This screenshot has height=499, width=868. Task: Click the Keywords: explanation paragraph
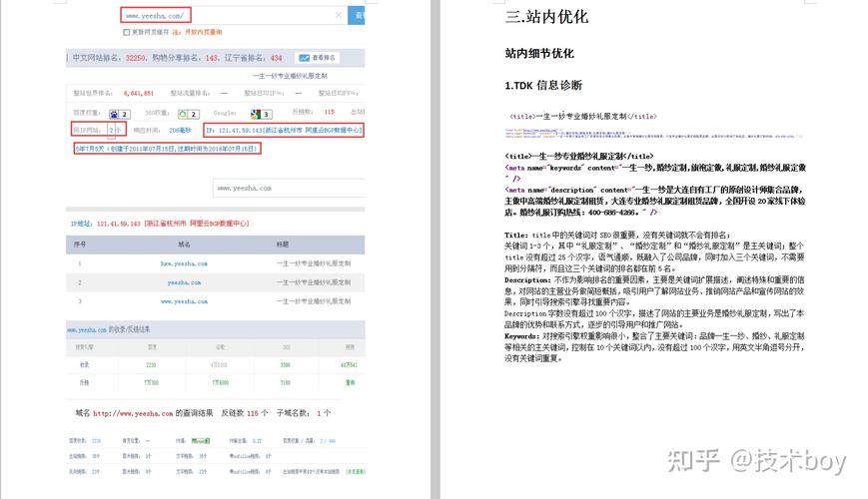(x=654, y=347)
